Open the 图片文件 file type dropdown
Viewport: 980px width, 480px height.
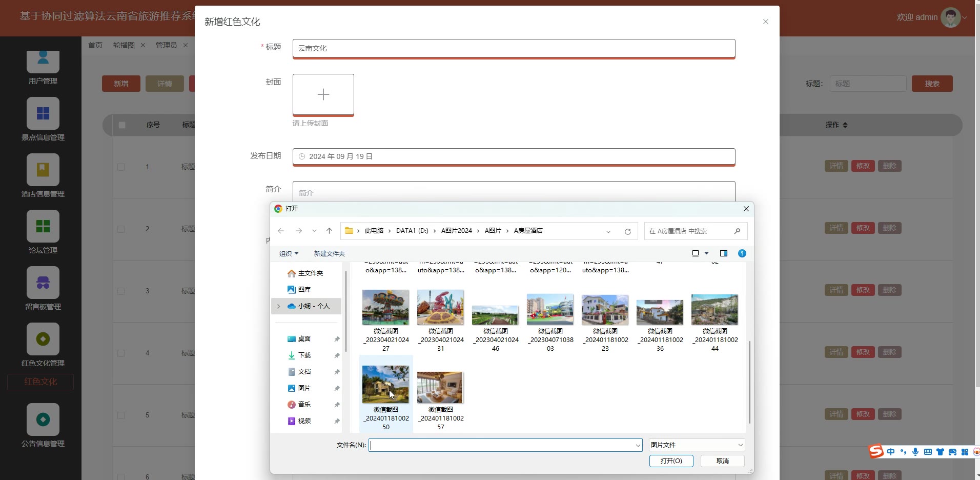696,445
